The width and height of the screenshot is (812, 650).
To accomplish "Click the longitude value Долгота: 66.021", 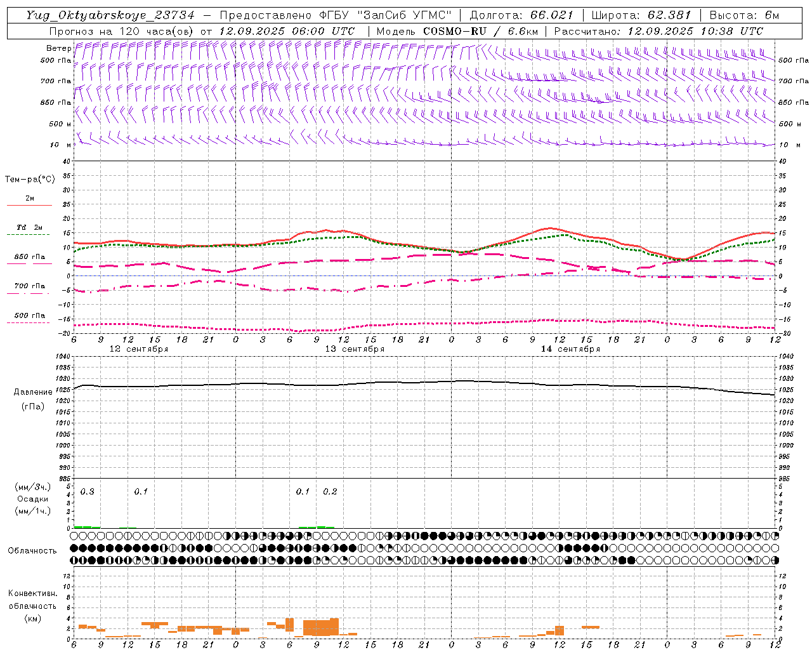I will click(x=521, y=15).
